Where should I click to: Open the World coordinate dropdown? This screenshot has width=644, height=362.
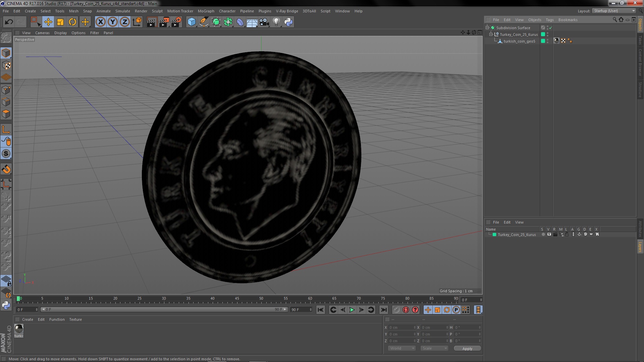click(x=402, y=348)
